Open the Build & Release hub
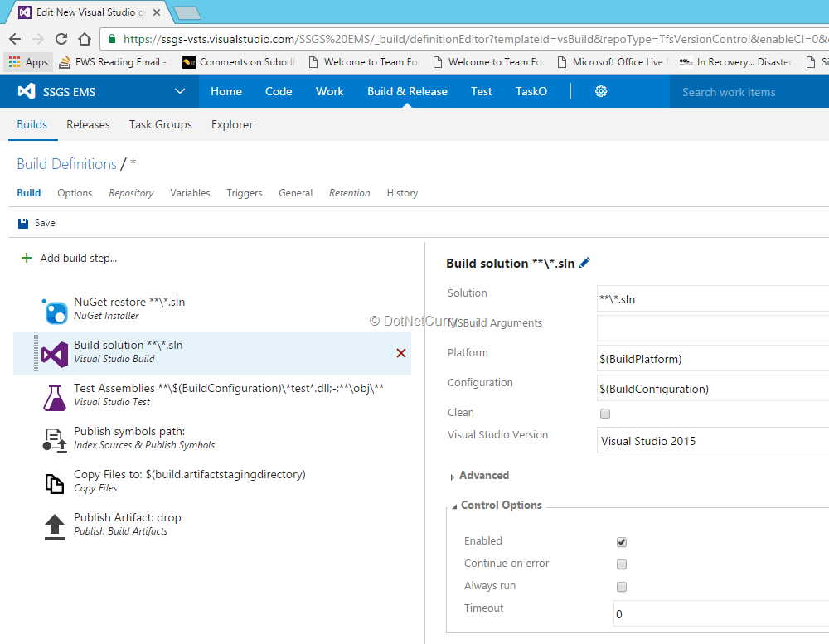 (407, 91)
